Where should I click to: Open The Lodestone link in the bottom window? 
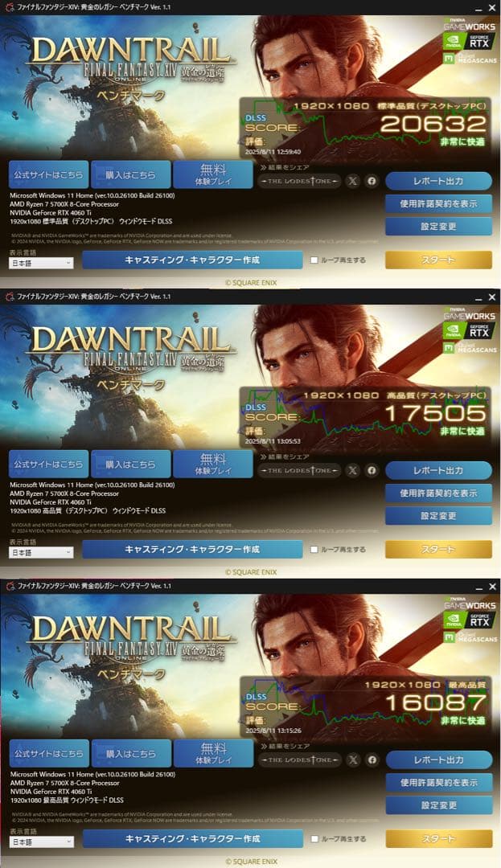click(300, 760)
